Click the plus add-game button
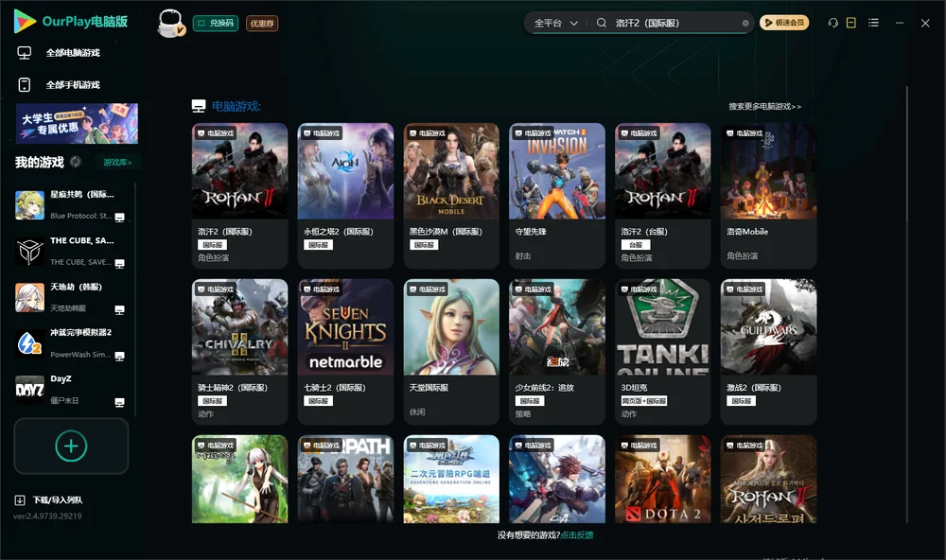 pos(71,446)
